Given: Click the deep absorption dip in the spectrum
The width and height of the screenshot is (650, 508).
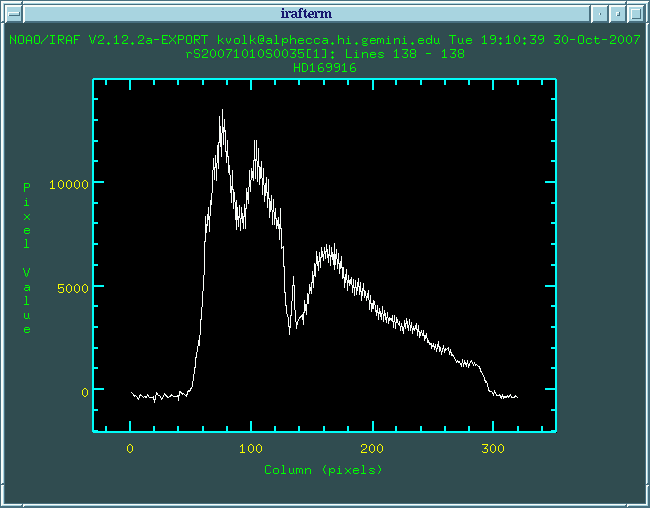Looking at the screenshot, I should 290,332.
